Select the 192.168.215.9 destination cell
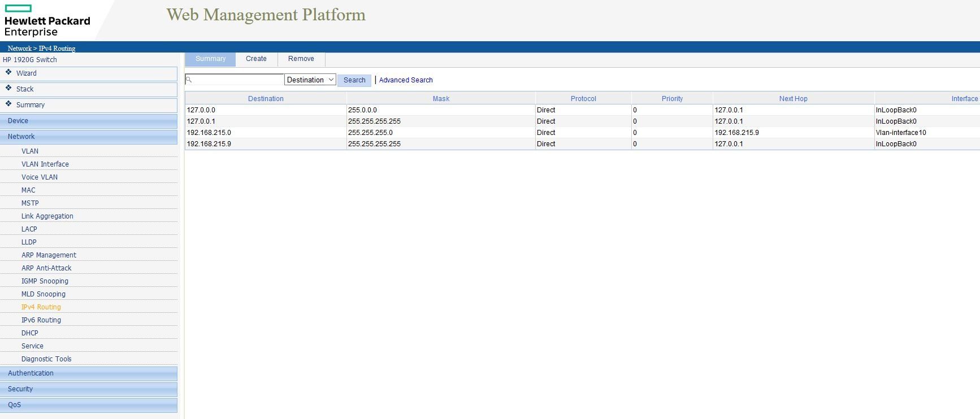Viewport: 980px width, 419px height. click(x=266, y=144)
